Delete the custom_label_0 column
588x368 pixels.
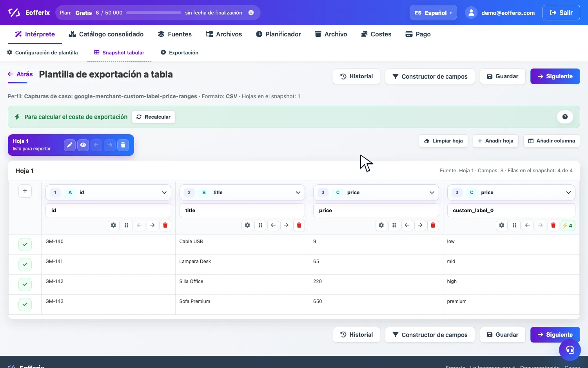click(553, 225)
